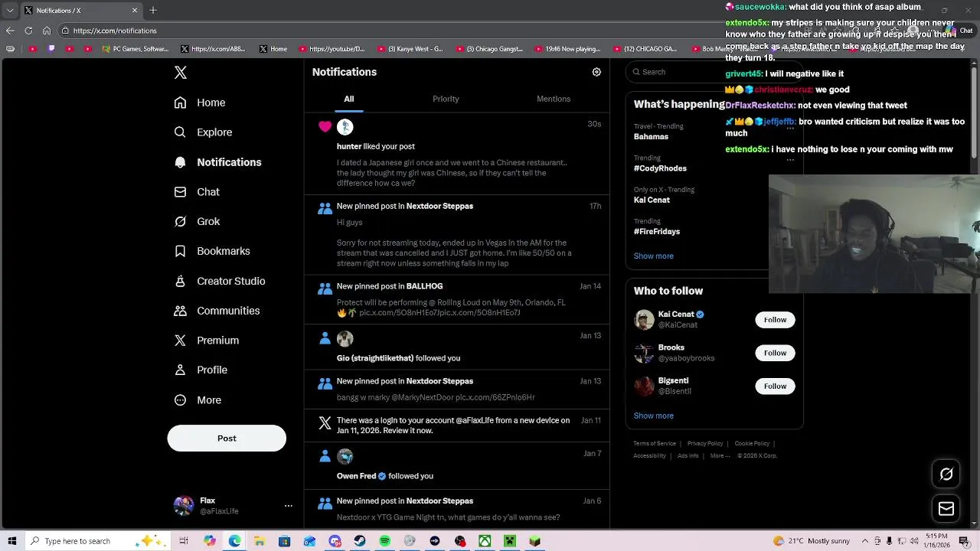
Task: Open the Ads info footer link
Action: click(688, 456)
